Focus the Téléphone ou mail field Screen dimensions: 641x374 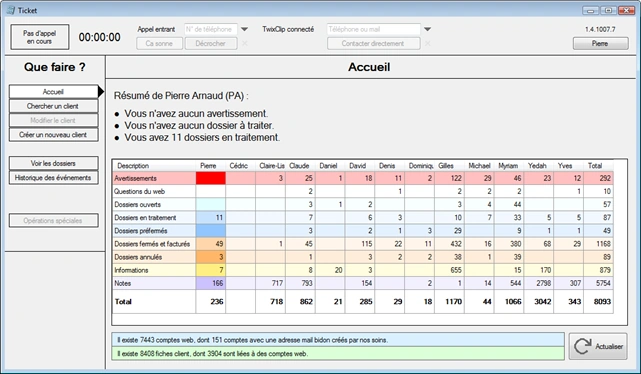373,29
